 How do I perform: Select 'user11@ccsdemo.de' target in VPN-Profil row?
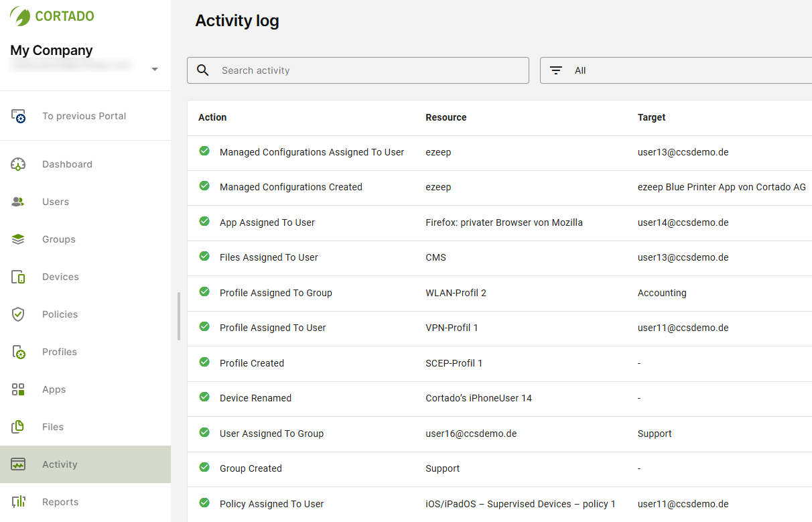pyautogui.click(x=683, y=328)
